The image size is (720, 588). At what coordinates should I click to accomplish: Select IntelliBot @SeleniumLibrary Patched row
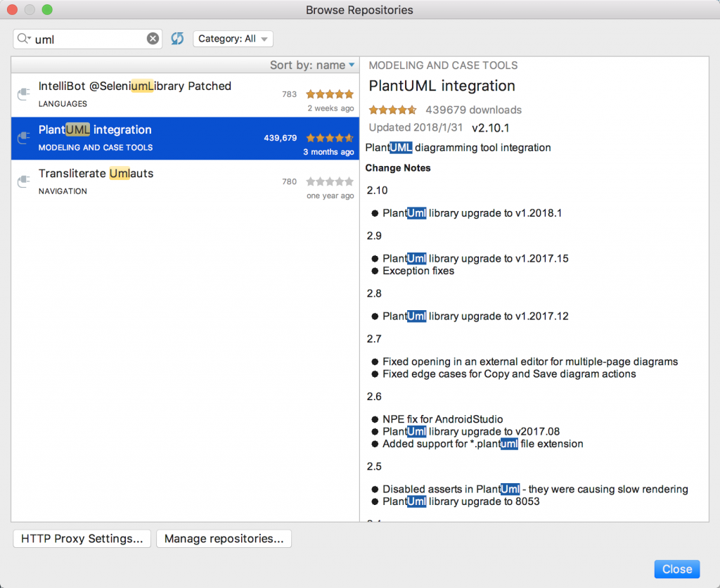185,95
